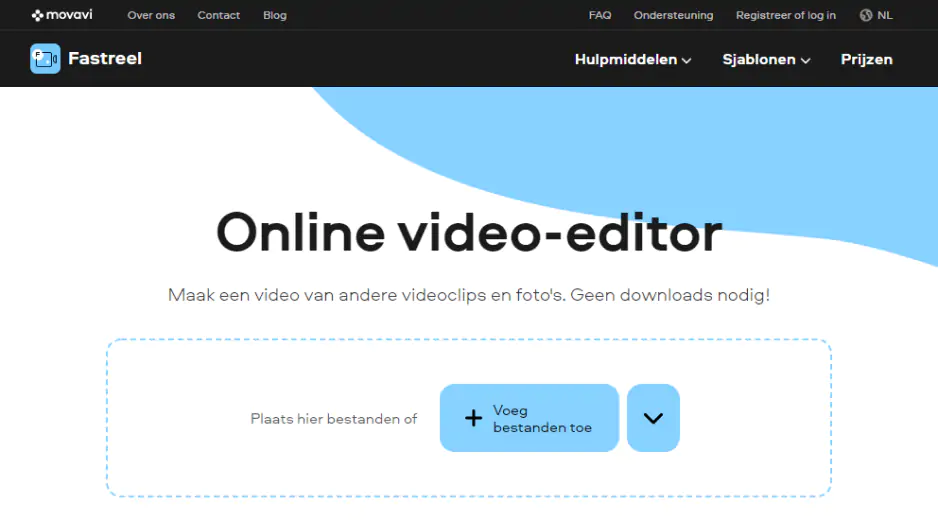Go to the Blog page

[x=275, y=15]
